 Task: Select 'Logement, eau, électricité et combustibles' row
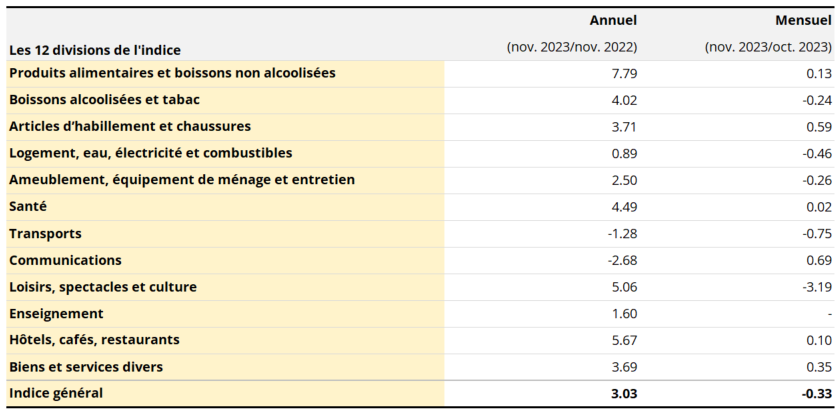tap(150, 153)
